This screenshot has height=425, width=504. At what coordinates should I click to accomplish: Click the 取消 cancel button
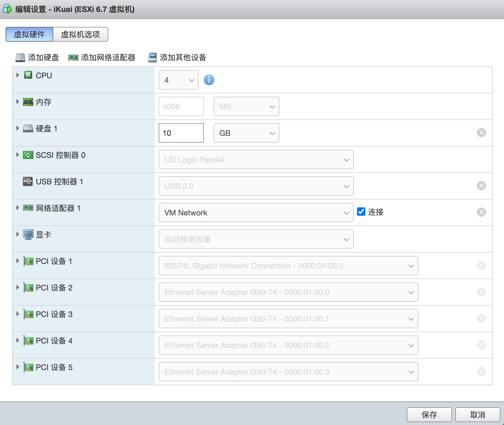pyautogui.click(x=478, y=415)
